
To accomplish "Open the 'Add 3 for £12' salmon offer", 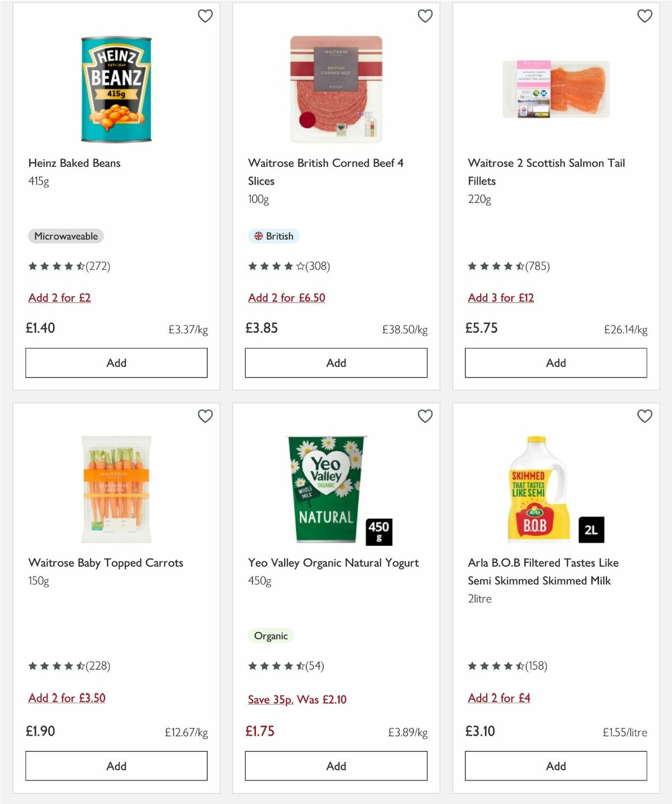I will (501, 298).
